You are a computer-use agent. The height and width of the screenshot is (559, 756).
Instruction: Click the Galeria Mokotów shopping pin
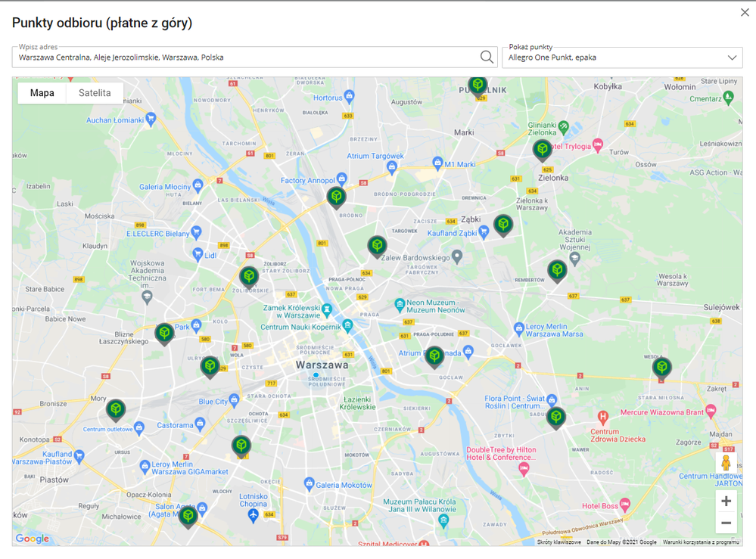(309, 483)
